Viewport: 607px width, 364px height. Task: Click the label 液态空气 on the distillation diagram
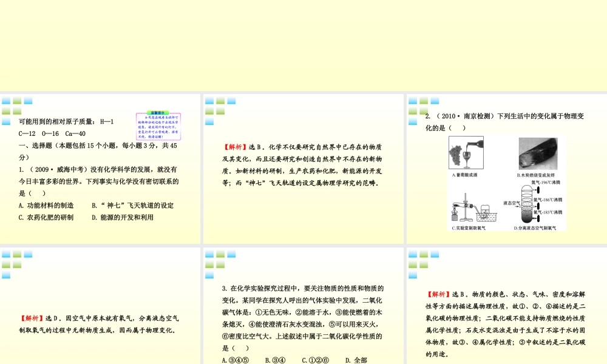512,203
